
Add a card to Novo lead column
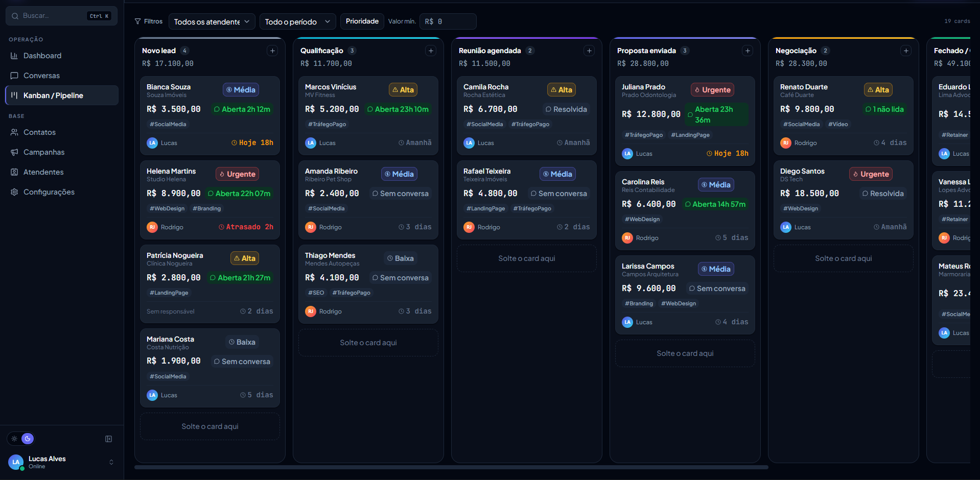[272, 51]
